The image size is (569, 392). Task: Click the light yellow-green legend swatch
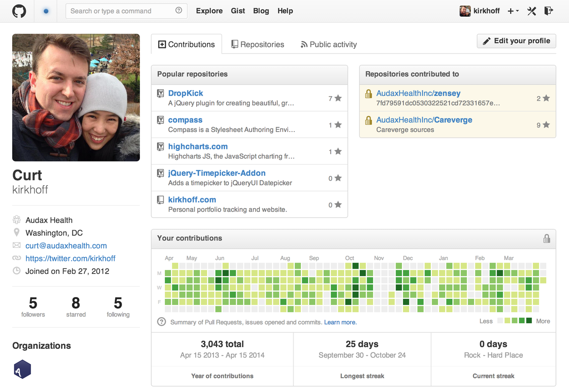pyautogui.click(x=507, y=321)
